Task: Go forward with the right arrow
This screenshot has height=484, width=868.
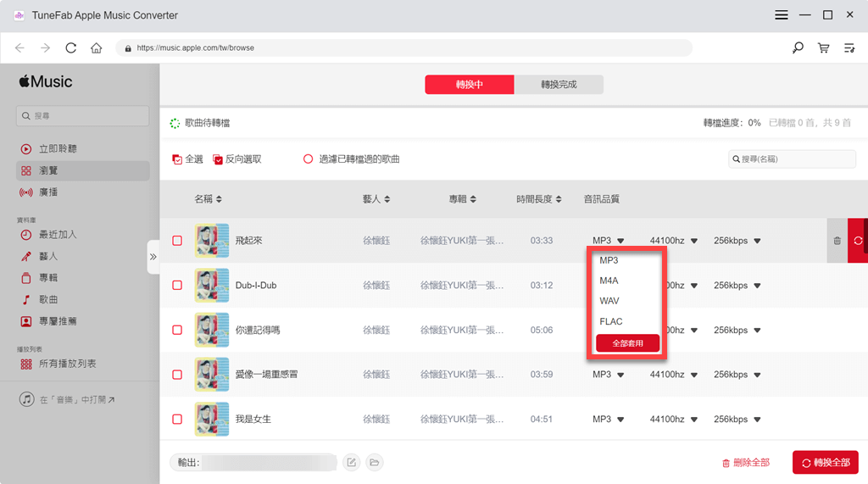Action: (x=46, y=48)
